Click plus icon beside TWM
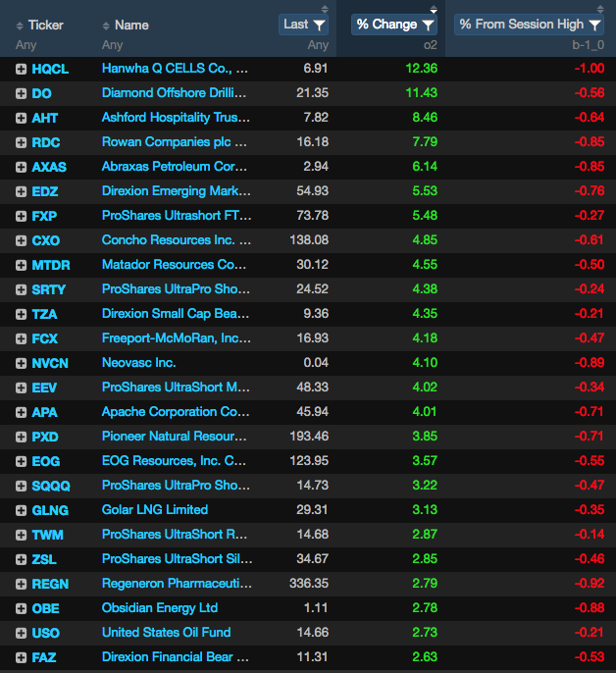The height and width of the screenshot is (673, 616). [21, 535]
